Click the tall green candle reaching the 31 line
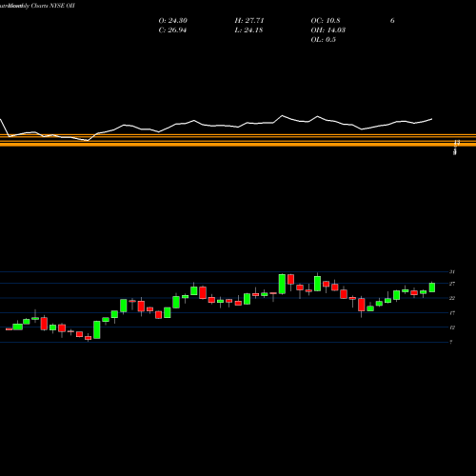This screenshot has height=476, width=476. [x=282, y=284]
